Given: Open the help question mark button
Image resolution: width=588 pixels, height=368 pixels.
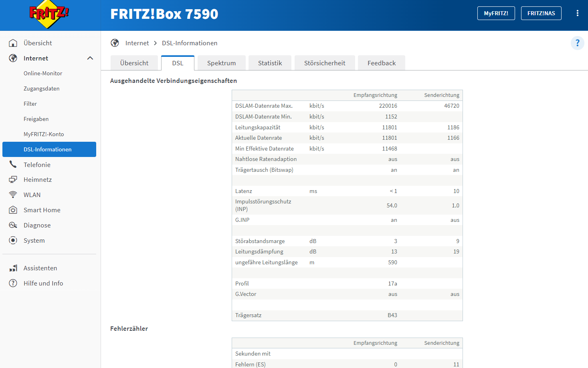Looking at the screenshot, I should (578, 43).
